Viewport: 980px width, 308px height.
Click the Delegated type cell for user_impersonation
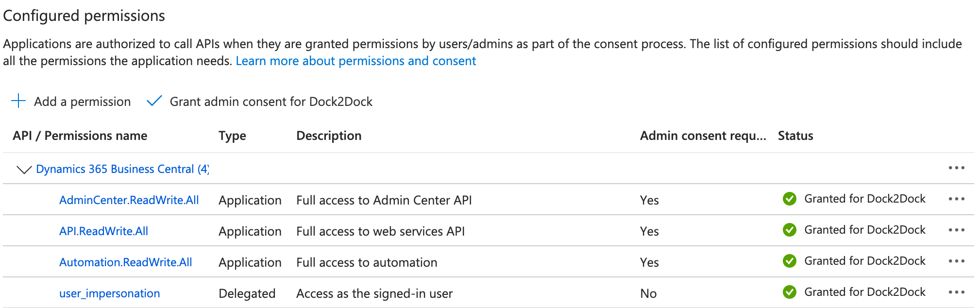[x=247, y=293]
